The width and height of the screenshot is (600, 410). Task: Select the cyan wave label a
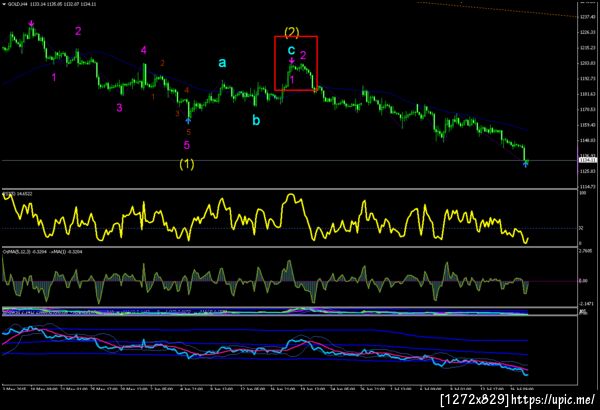(222, 62)
